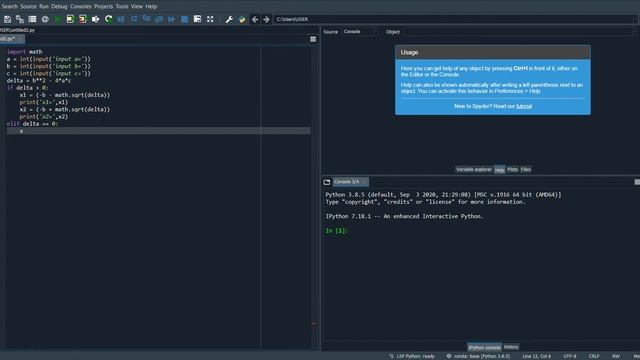Switch to the History tab

(511, 347)
